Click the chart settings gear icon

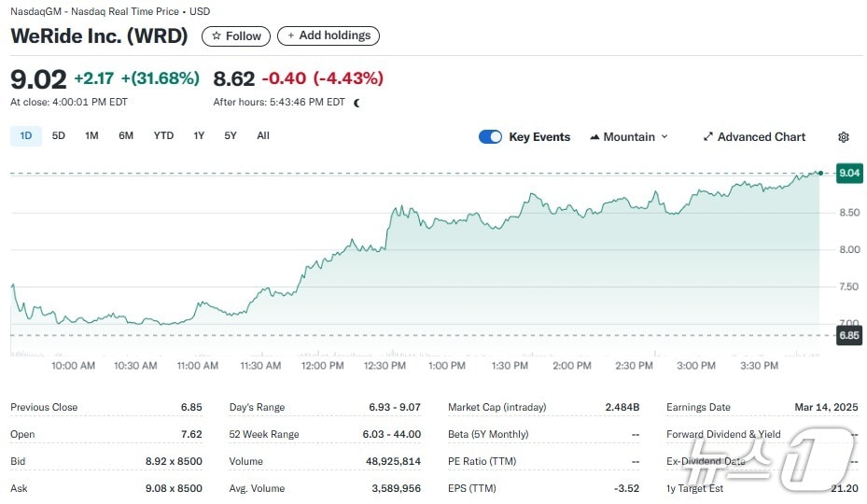click(x=844, y=137)
